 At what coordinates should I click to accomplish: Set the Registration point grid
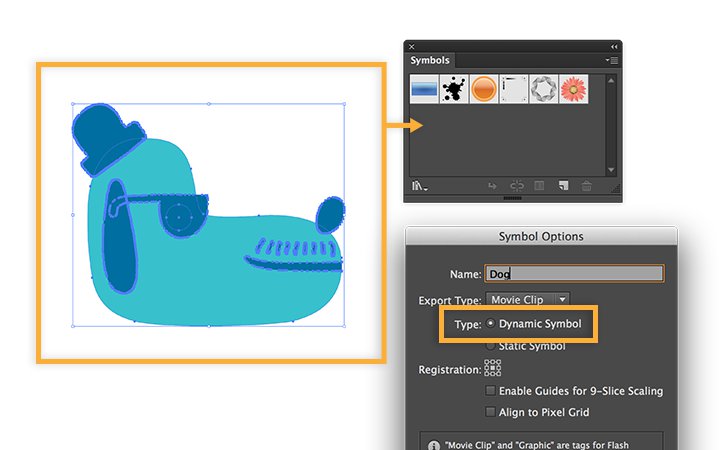coord(492,368)
